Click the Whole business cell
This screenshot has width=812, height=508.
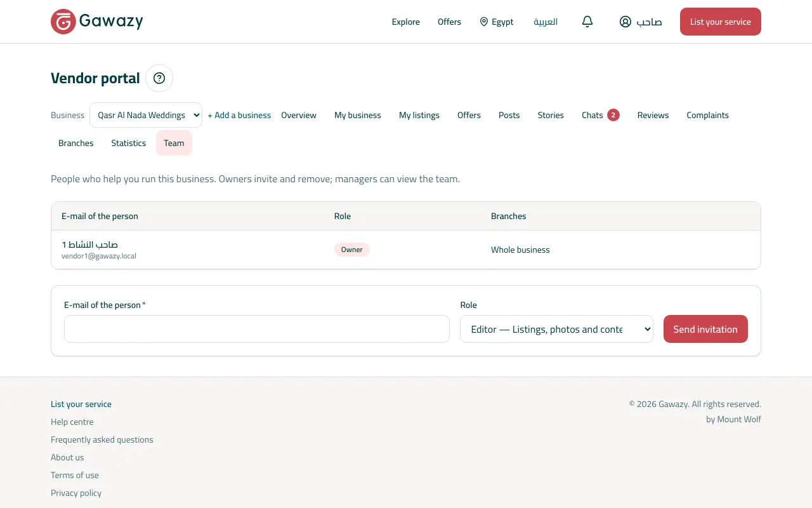tap(520, 250)
